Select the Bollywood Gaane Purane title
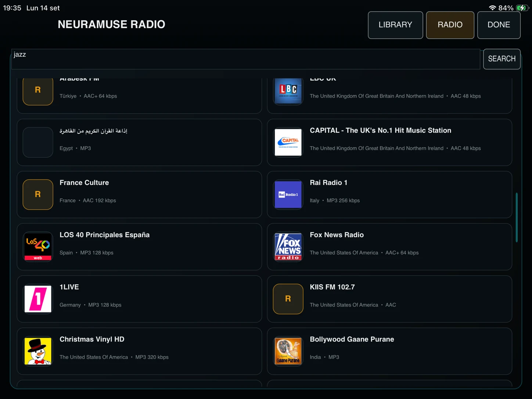This screenshot has width=532, height=399. point(352,339)
